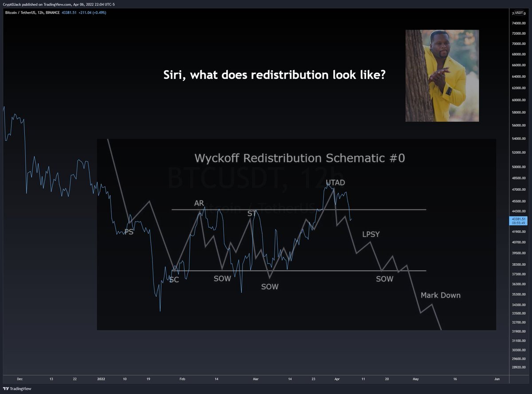
Task: Click the 60000.00 price axis label
Action: [519, 100]
